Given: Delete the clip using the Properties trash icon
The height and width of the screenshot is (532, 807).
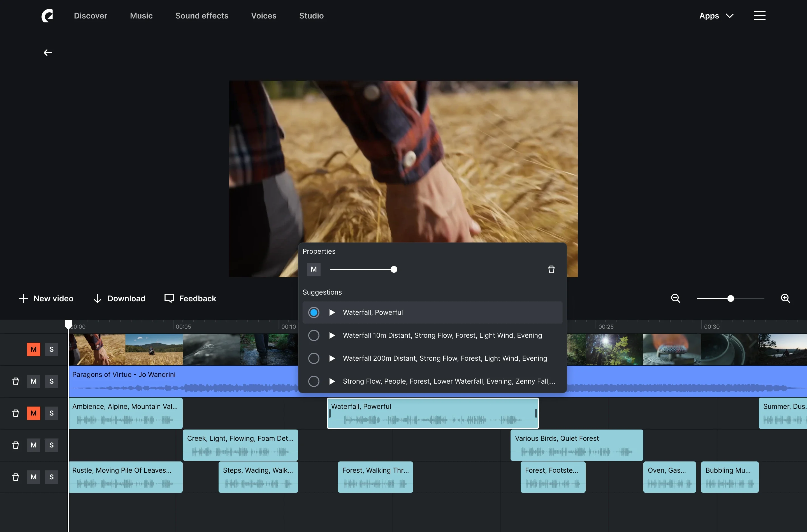Looking at the screenshot, I should click(551, 269).
